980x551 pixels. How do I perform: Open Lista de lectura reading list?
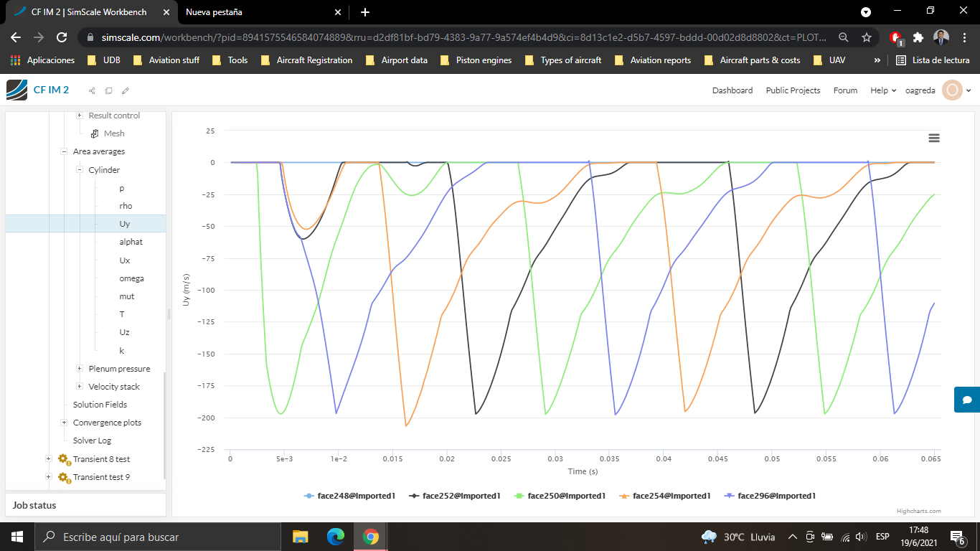pyautogui.click(x=933, y=60)
